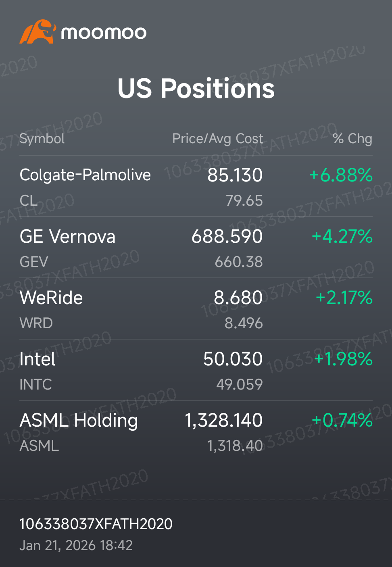Click the Price/Avg Cost column header

point(218,139)
